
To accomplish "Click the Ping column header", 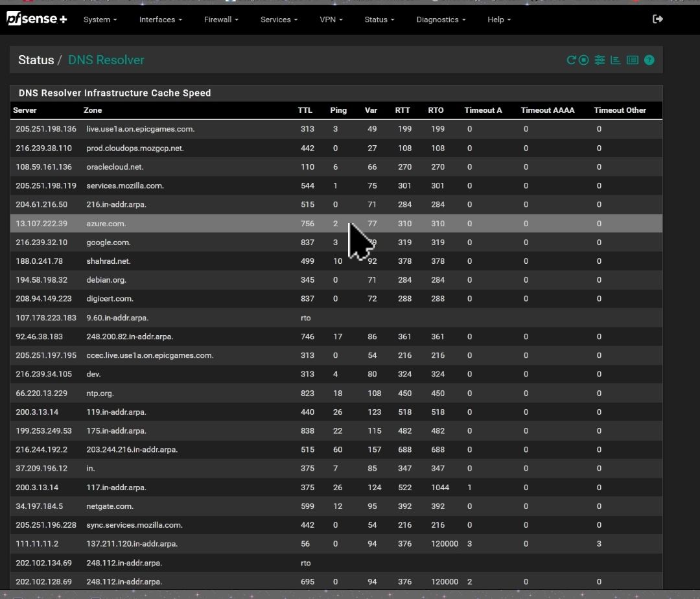I will (338, 110).
